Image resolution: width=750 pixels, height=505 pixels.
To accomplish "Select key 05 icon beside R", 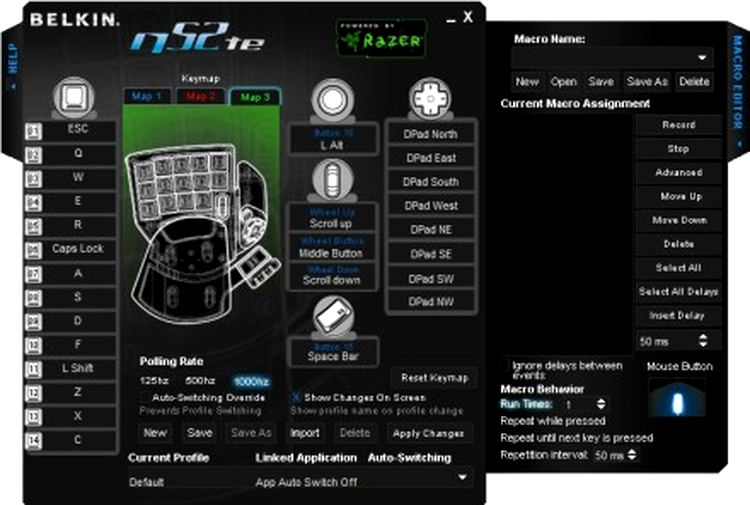I will pyautogui.click(x=33, y=227).
